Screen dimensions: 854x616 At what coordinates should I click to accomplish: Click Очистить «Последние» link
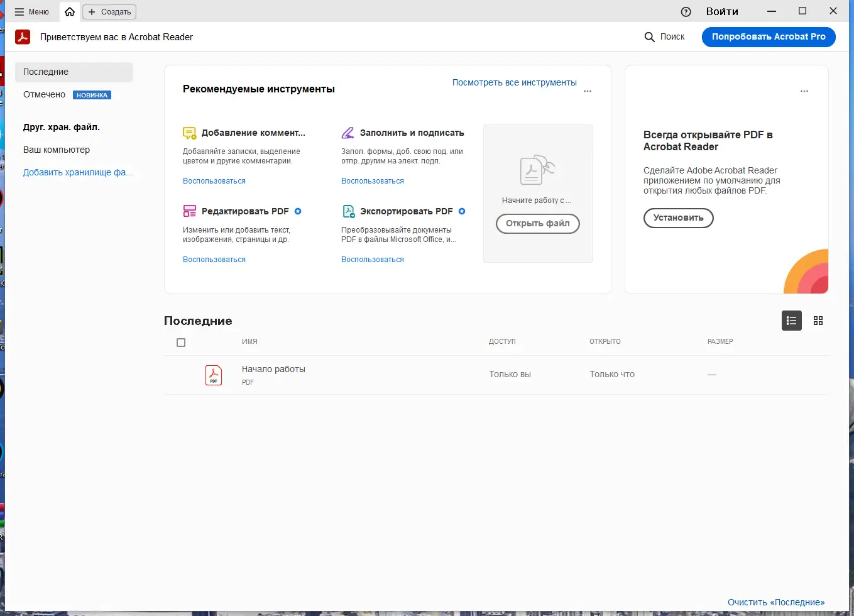pos(775,602)
